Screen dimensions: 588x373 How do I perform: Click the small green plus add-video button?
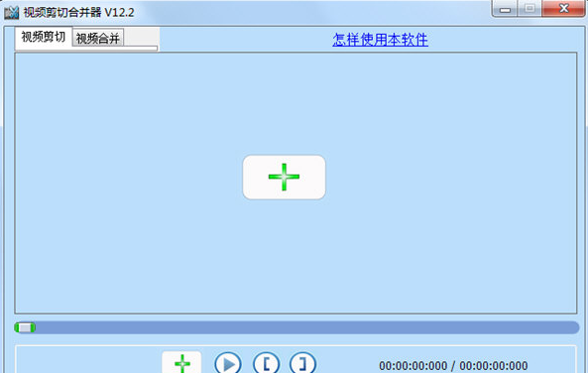coord(181,363)
